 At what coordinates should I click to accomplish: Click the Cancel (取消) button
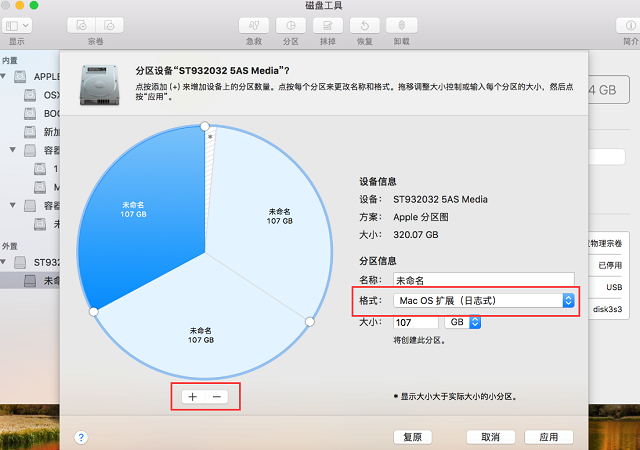coord(490,437)
